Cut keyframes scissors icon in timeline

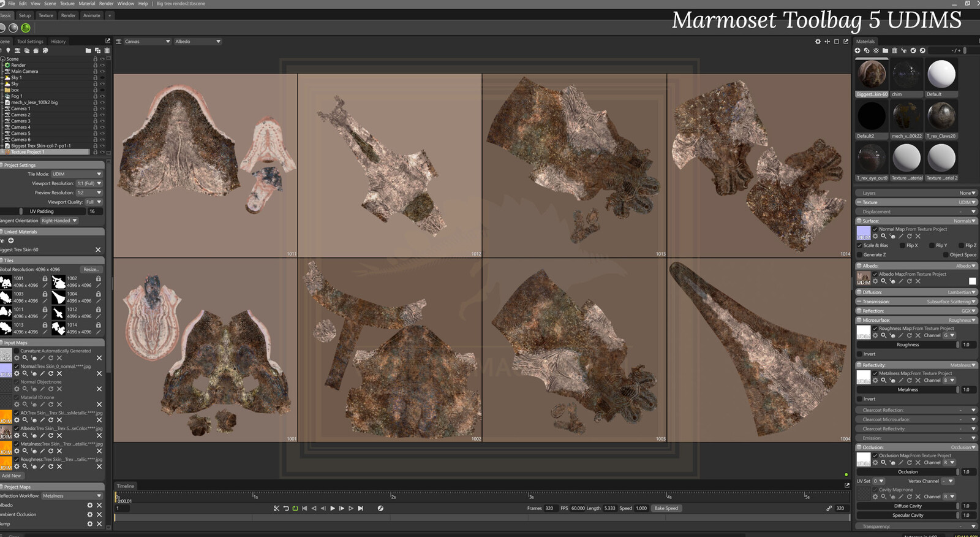click(276, 508)
